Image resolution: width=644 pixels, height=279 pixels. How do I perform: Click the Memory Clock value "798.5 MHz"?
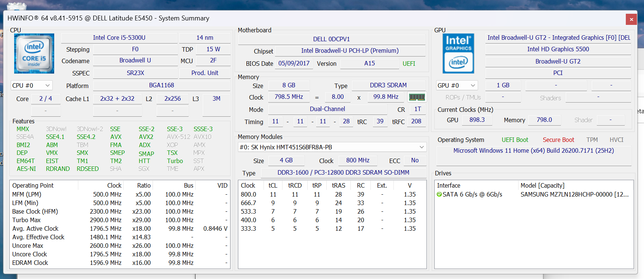pos(289,97)
